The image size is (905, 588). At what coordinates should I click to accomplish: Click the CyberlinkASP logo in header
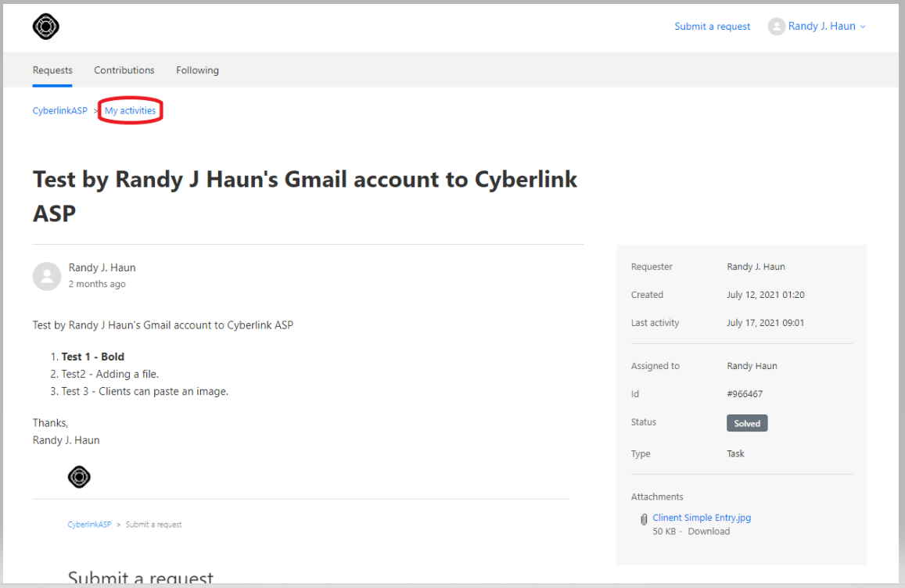point(46,27)
